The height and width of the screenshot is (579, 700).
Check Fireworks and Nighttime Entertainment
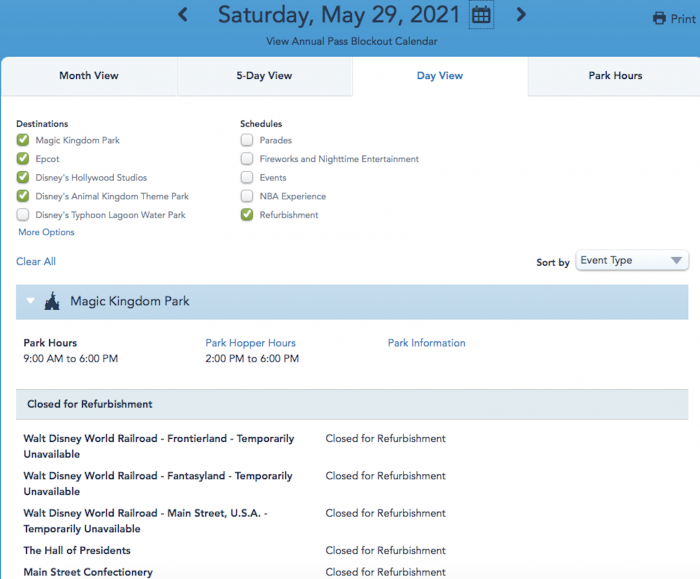[x=247, y=158]
